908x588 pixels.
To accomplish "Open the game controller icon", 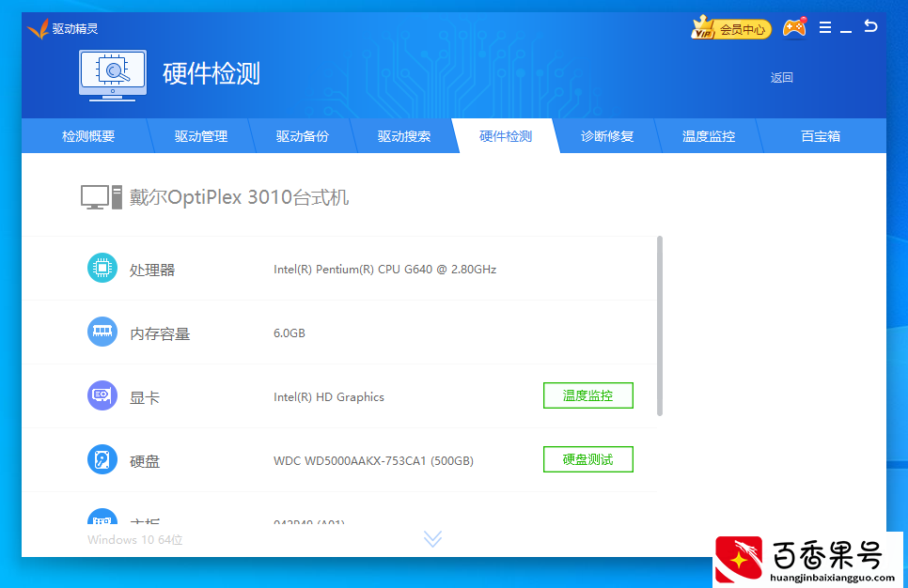I will coord(794,27).
